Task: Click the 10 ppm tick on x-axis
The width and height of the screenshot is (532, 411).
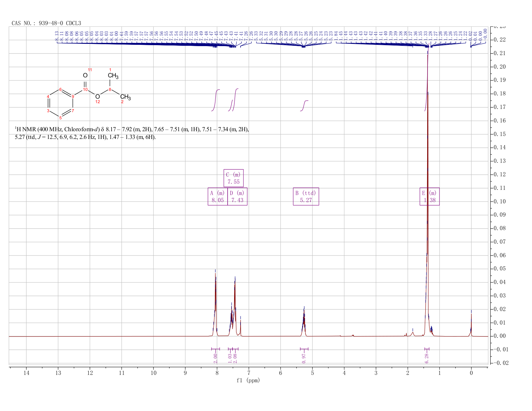Action: pyautogui.click(x=153, y=373)
